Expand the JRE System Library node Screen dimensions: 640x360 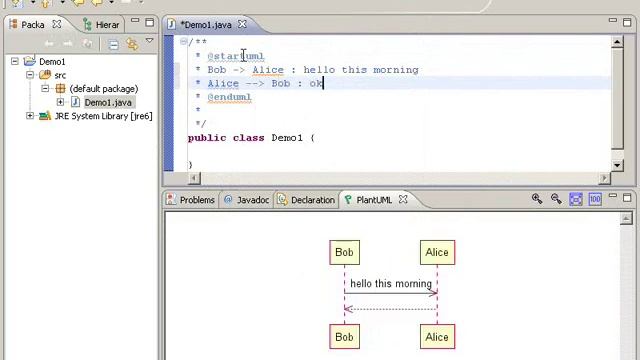pos(30,116)
